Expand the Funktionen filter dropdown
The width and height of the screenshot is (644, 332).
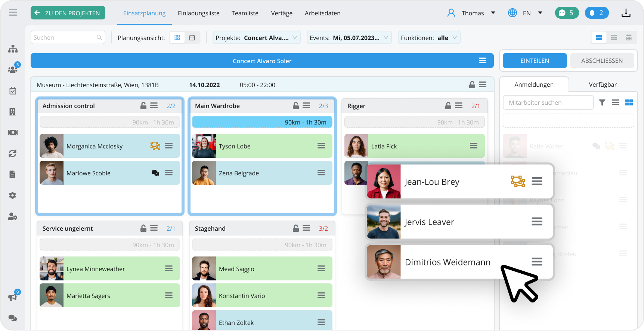(x=429, y=38)
